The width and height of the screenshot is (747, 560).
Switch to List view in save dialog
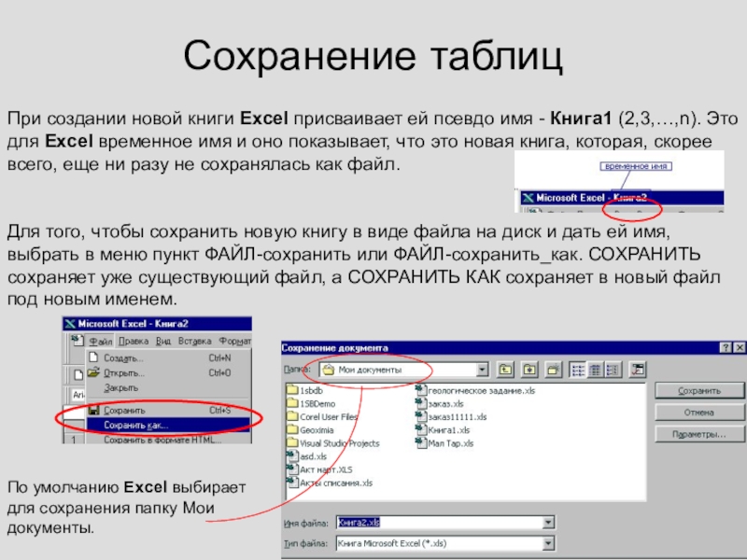(x=578, y=370)
